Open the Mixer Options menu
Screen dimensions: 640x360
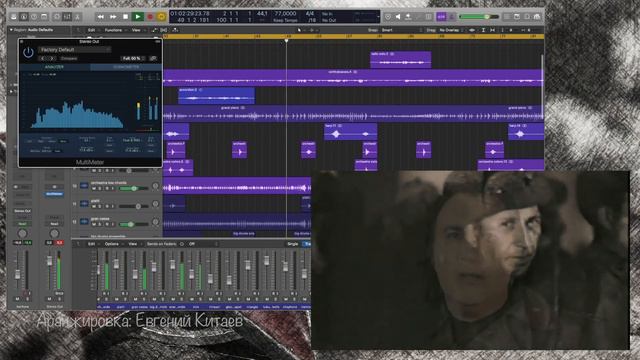point(111,244)
